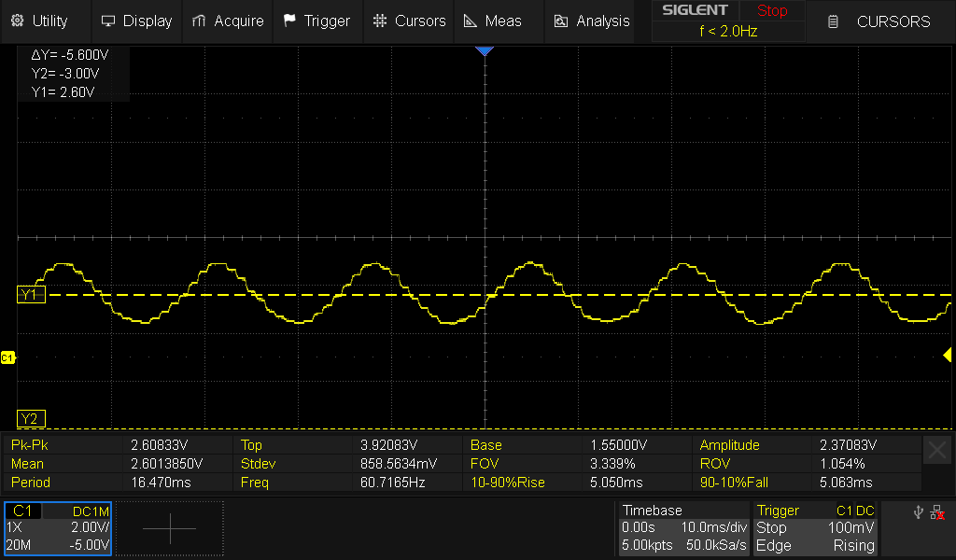Select the Y2 cursor label
This screenshot has height=560, width=956.
point(31,419)
